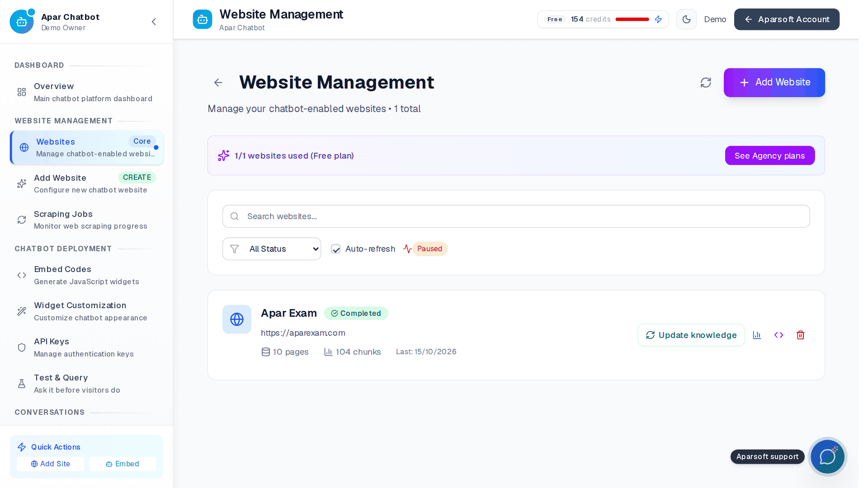Viewport: 868px width, 488px height.
Task: Go back using the arrow beside Website Management
Action: click(218, 82)
